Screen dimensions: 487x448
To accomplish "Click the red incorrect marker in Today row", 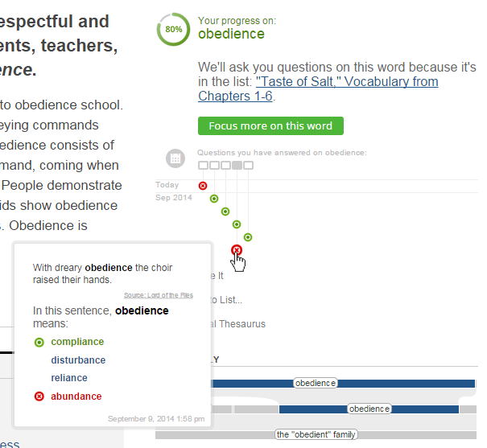I will [203, 186].
